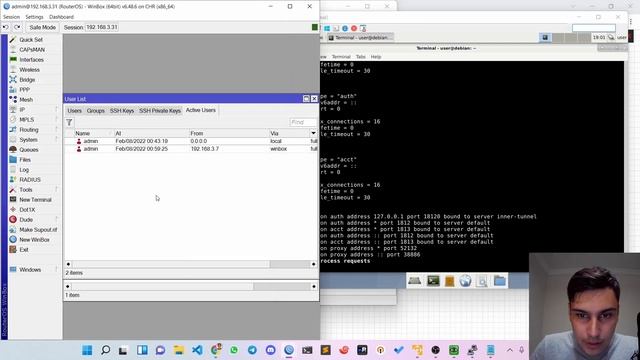Open Files in the sidebar
Viewport: 640px width, 360px height.
tap(25, 160)
